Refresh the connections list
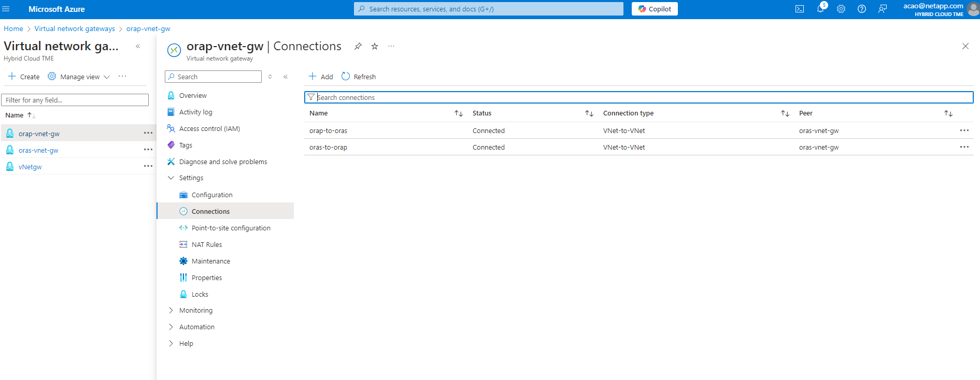This screenshot has width=980, height=380. click(359, 77)
